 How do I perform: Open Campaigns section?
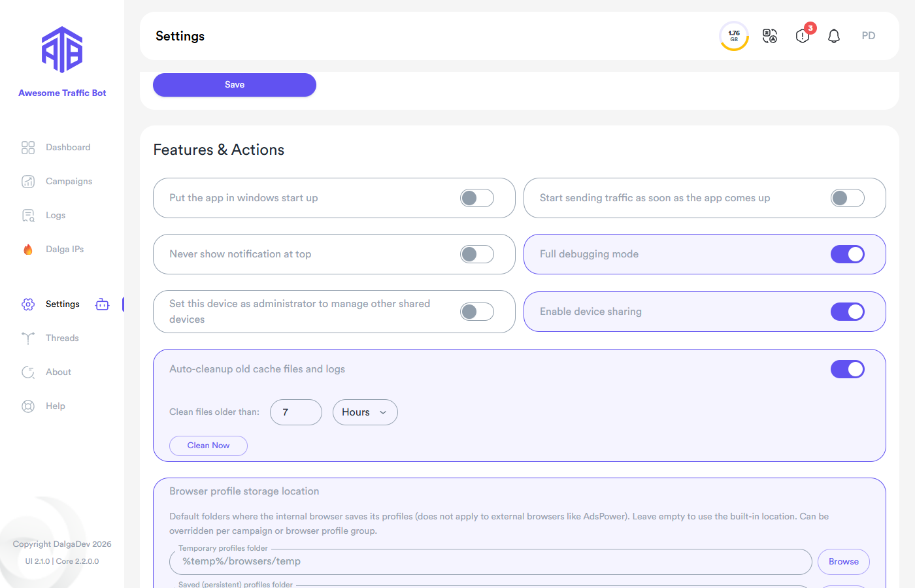coord(69,182)
